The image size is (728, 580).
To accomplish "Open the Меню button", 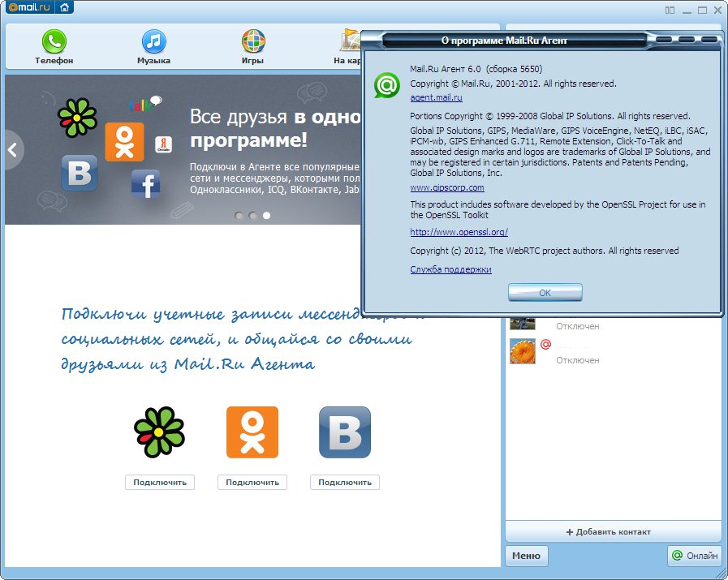I will (x=527, y=556).
